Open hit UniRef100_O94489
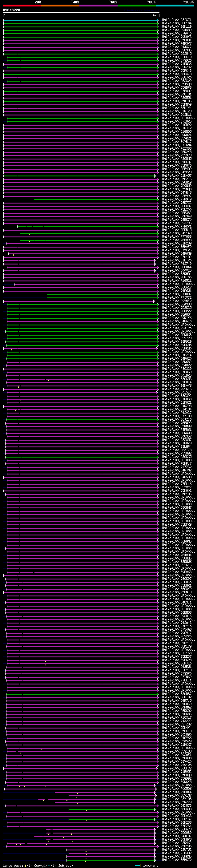The image size is (197, 868). pyautogui.click(x=176, y=30)
